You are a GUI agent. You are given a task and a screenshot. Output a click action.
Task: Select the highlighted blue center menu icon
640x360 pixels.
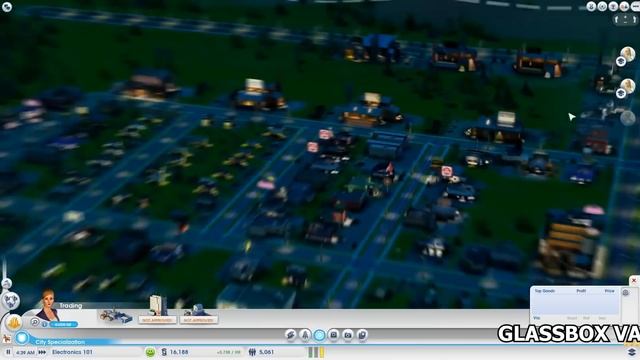pyautogui.click(x=320, y=335)
